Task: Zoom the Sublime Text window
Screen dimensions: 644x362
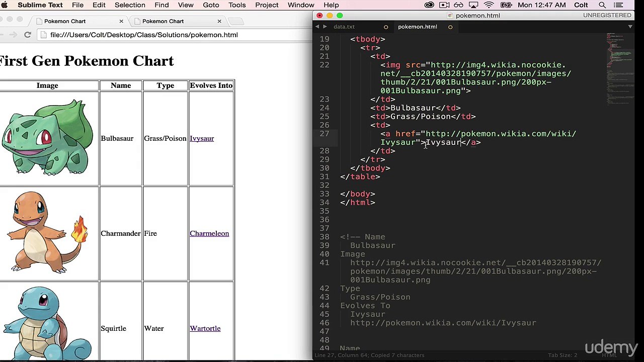Action: pyautogui.click(x=340, y=16)
